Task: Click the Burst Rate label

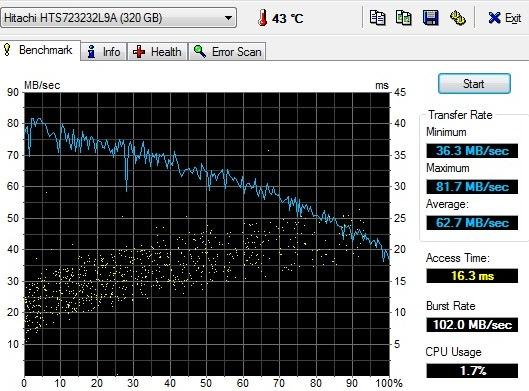Action: tap(450, 306)
